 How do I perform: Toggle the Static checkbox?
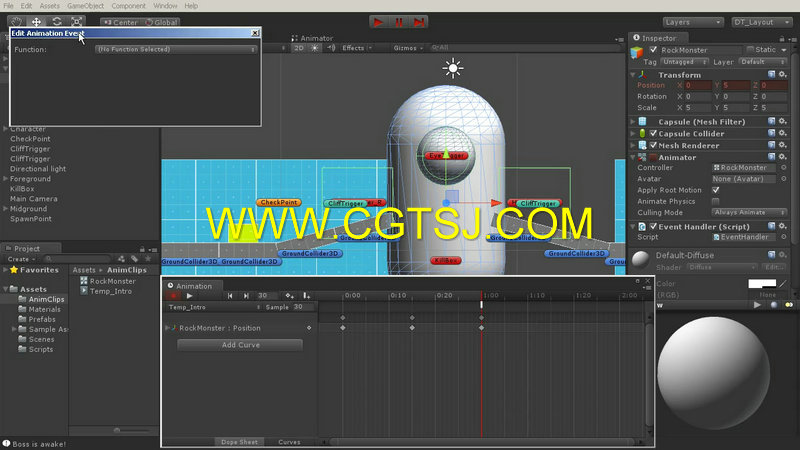(750, 49)
